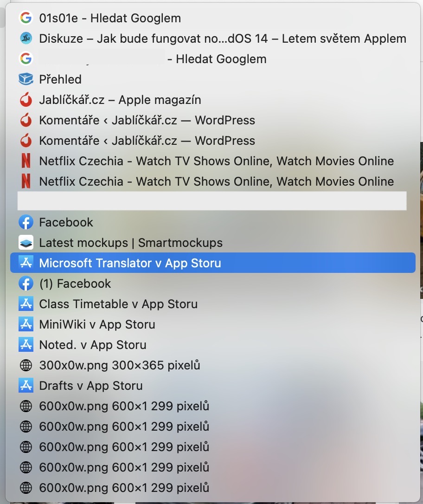Open the Diskuze – Letem světem Applem entry
This screenshot has height=504, width=423.
(212, 39)
